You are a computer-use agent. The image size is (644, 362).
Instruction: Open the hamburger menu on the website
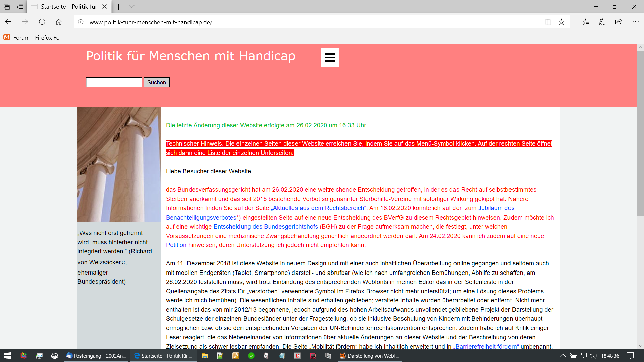(330, 57)
